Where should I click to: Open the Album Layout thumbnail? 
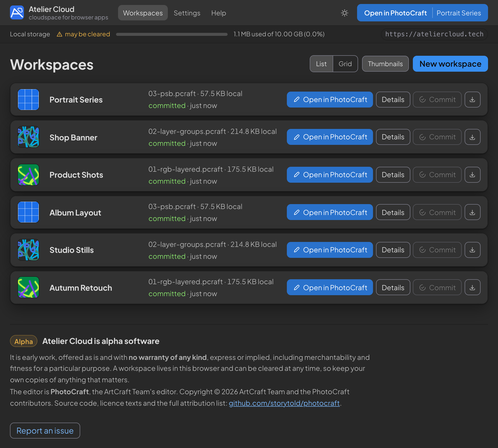(28, 212)
